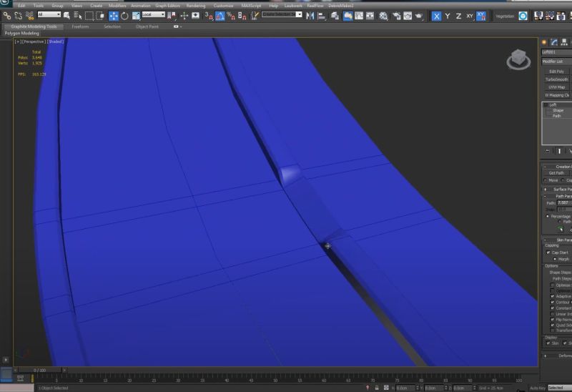Open the Rendered Frame Window icon
The height and width of the screenshot is (392, 572).
(x=408, y=16)
